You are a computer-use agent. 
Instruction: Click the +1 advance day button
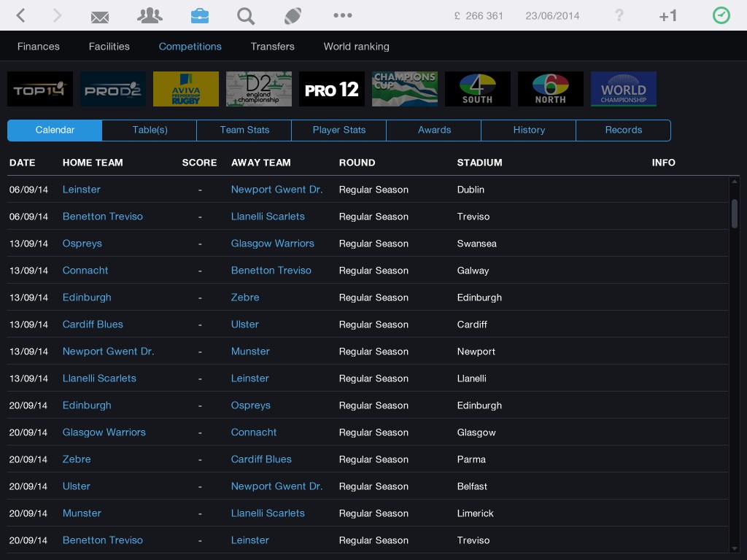[667, 16]
